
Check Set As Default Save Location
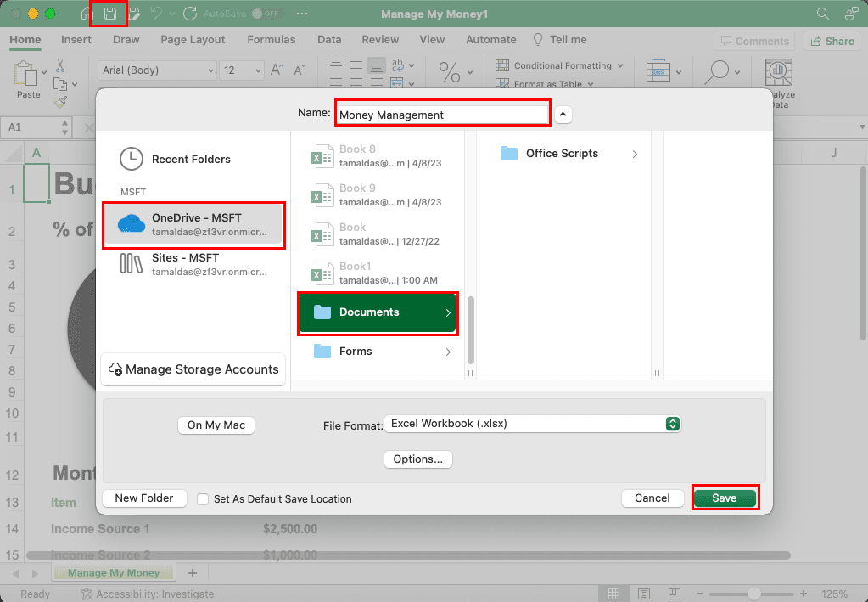click(203, 499)
